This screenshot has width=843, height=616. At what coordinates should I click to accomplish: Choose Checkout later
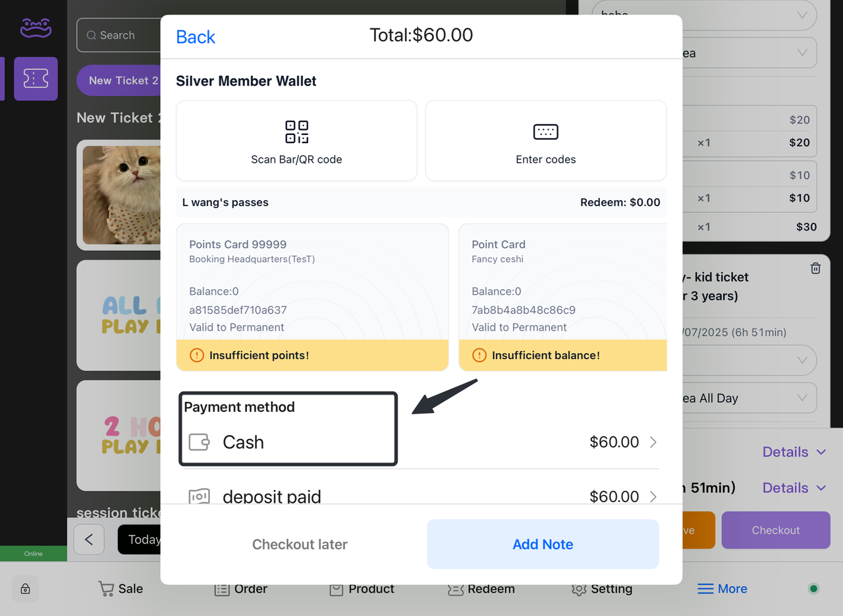(x=300, y=544)
